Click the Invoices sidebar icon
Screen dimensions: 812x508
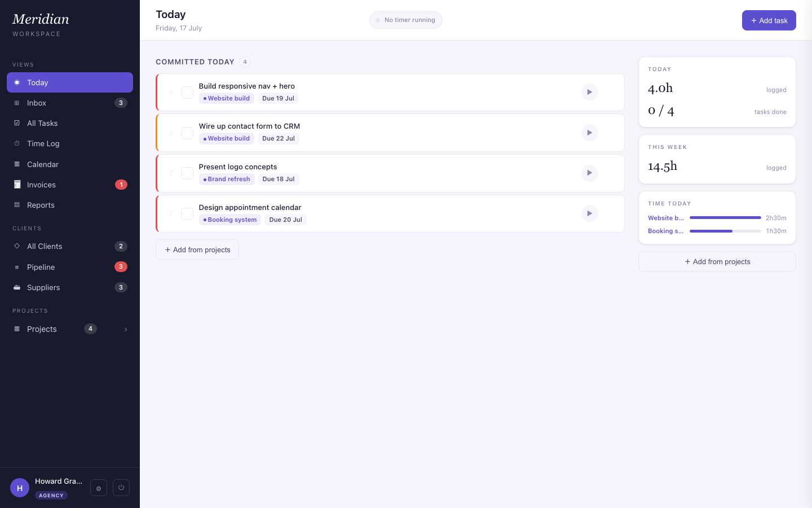coord(17,185)
